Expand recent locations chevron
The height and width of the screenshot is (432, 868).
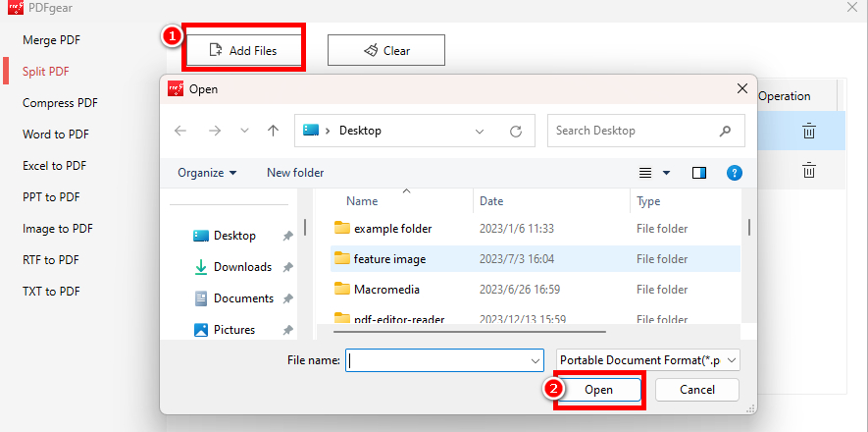pos(244,132)
